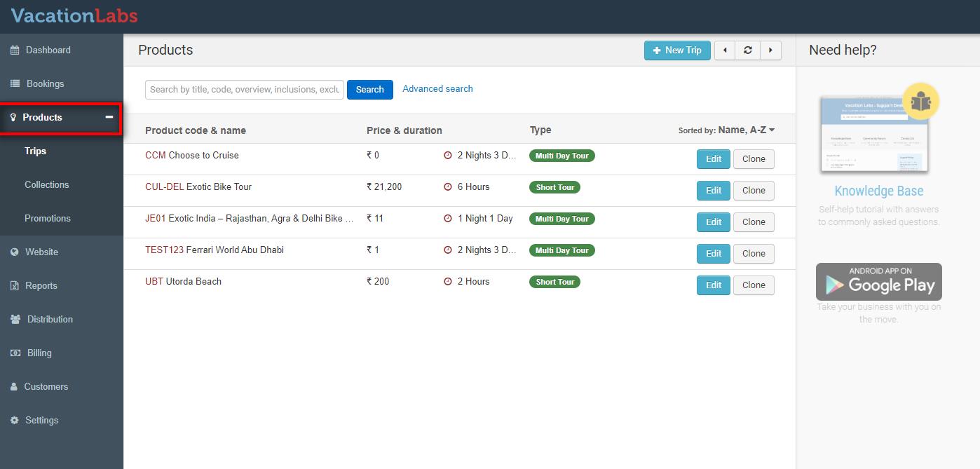Open the Advanced search link
Screen dimensions: 980x469
tap(437, 89)
